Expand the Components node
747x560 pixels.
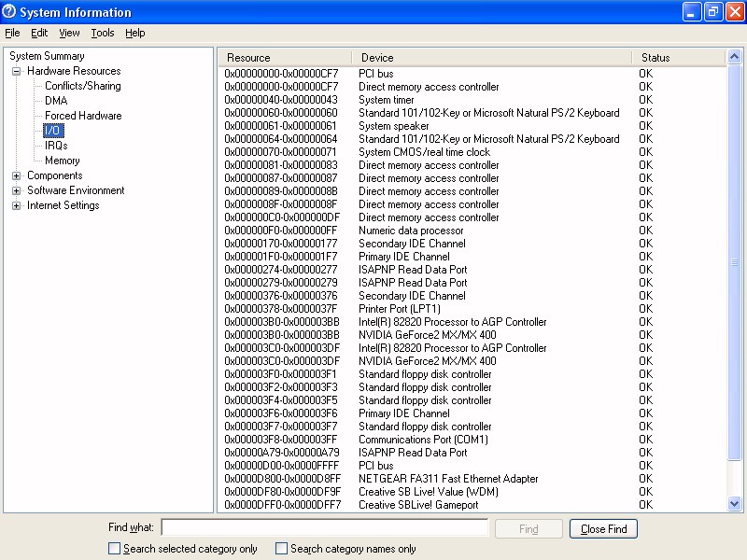(x=16, y=175)
